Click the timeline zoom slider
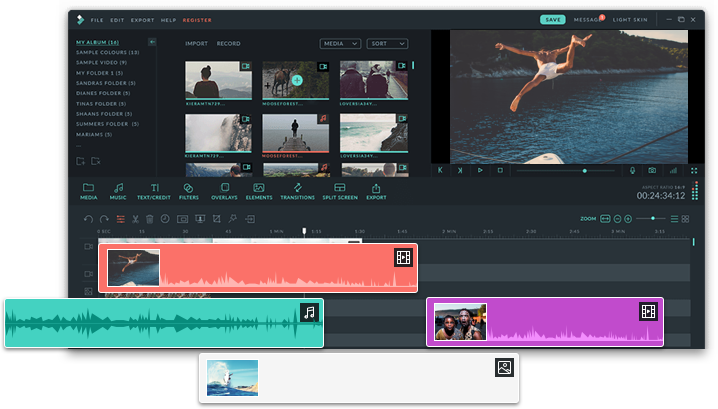The image size is (718, 409). pyautogui.click(x=652, y=218)
